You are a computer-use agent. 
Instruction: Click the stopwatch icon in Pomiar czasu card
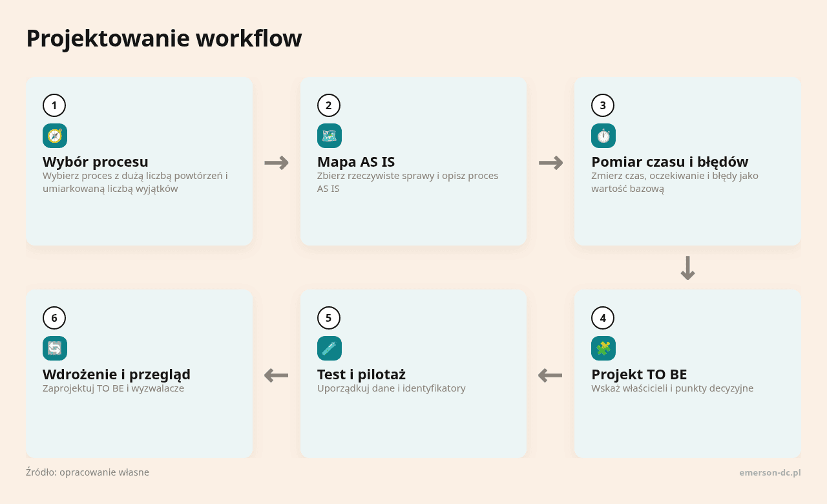603,136
